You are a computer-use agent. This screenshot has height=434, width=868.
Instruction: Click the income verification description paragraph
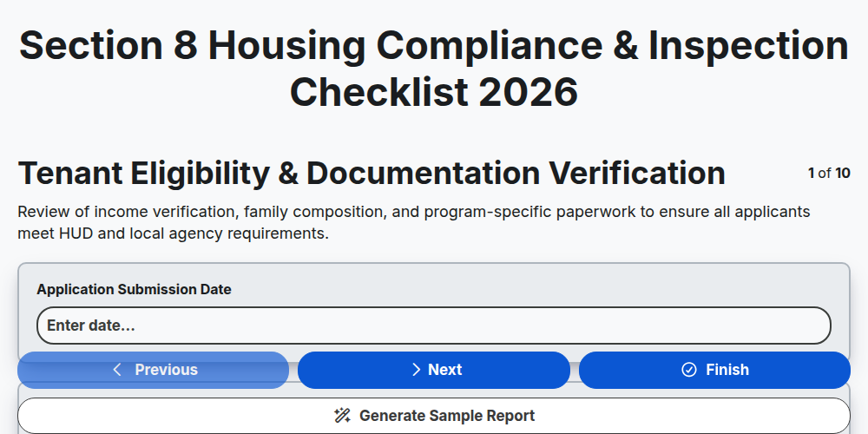414,222
